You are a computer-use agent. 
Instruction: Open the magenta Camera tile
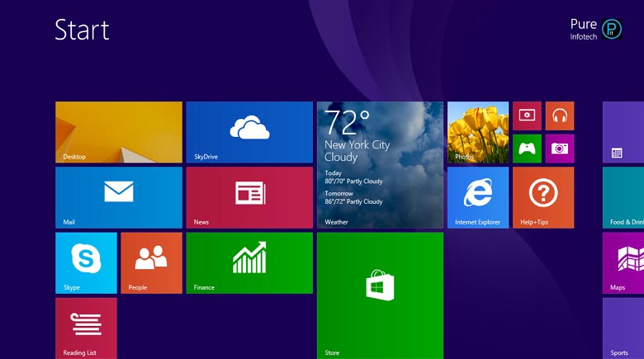[x=560, y=149]
